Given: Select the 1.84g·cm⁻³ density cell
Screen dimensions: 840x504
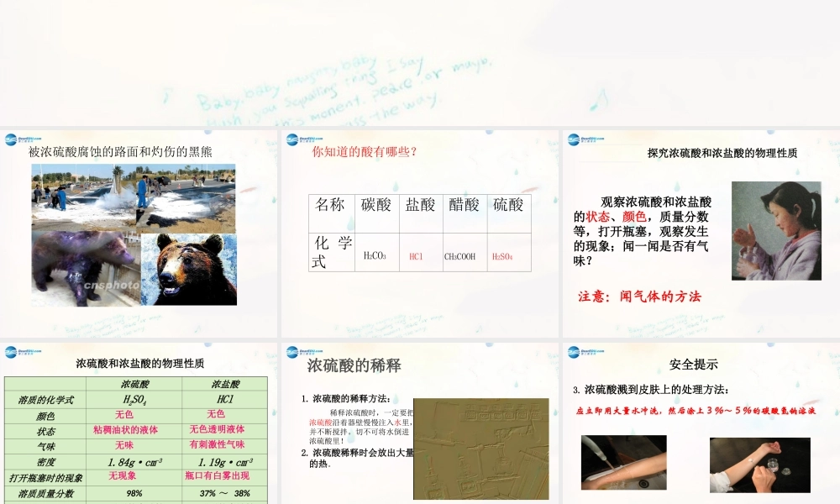Looking at the screenshot, I should click(135, 462).
